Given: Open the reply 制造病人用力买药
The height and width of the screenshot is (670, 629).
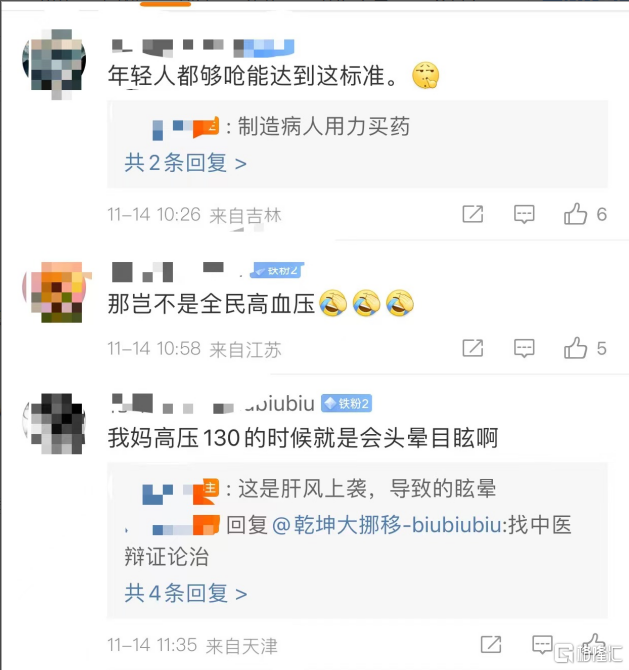Looking at the screenshot, I should (x=323, y=126).
